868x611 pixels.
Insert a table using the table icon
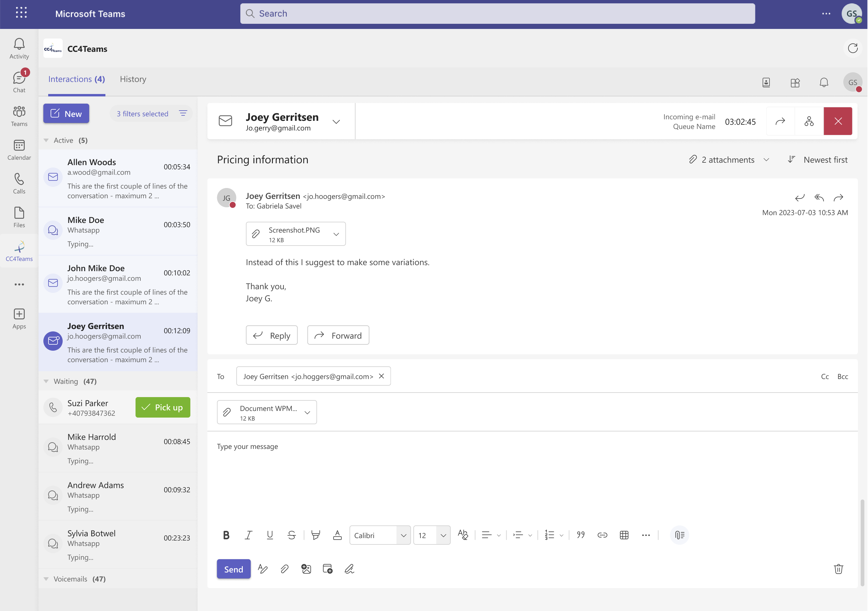[x=624, y=534]
